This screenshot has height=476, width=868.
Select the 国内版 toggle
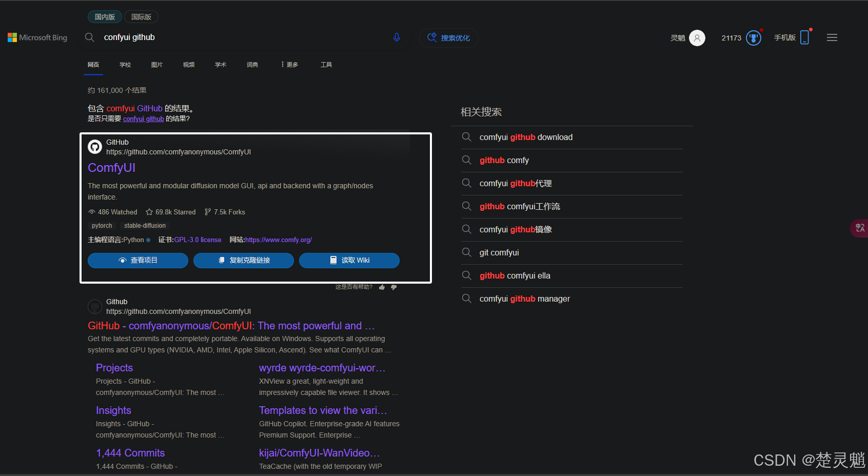point(105,17)
